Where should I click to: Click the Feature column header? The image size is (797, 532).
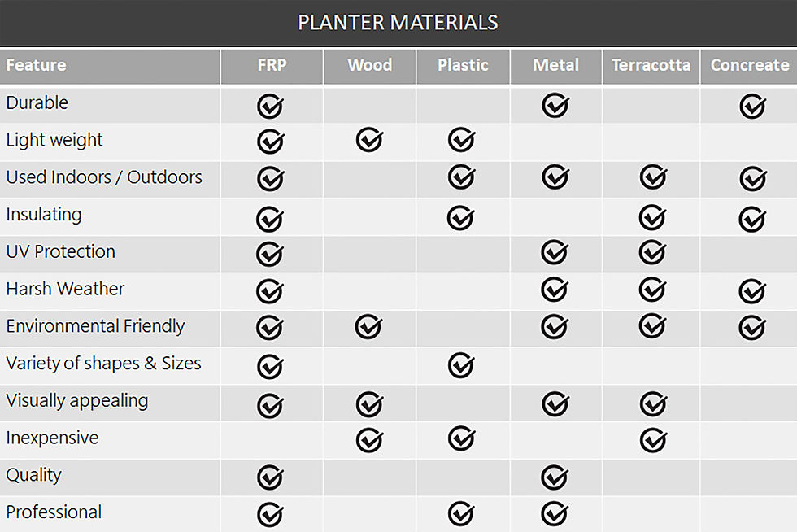[x=37, y=65]
